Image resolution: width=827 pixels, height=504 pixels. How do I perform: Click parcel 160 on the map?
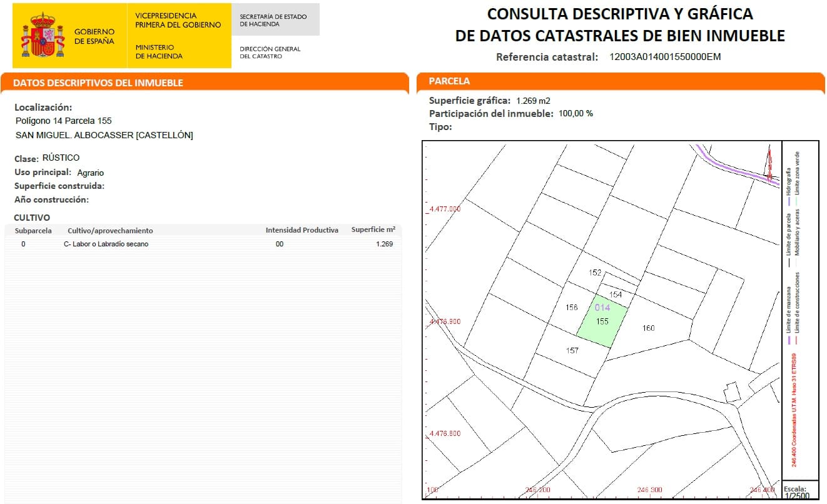pyautogui.click(x=649, y=328)
